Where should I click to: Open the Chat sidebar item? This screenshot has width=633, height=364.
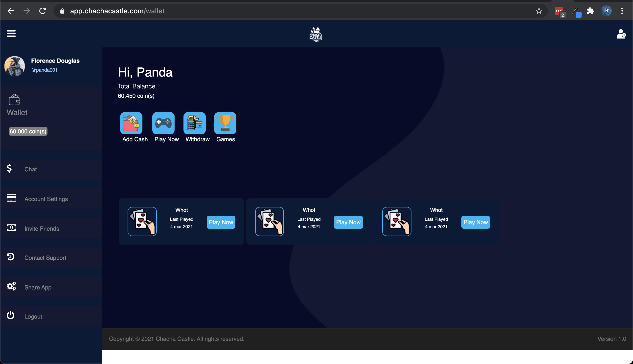(x=30, y=169)
